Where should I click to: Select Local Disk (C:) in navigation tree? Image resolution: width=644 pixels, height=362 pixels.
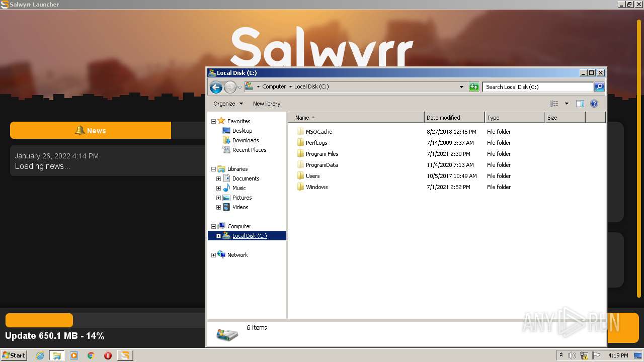[x=250, y=236]
